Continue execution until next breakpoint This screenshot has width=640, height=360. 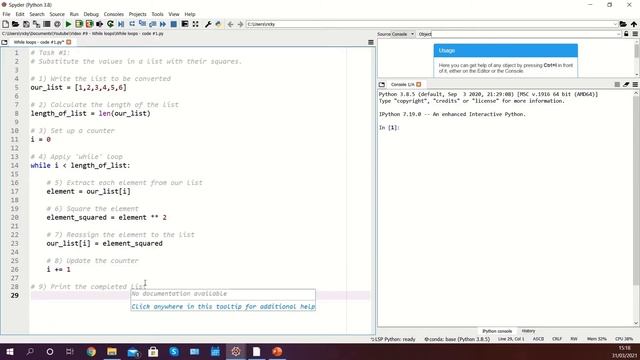[x=163, y=24]
